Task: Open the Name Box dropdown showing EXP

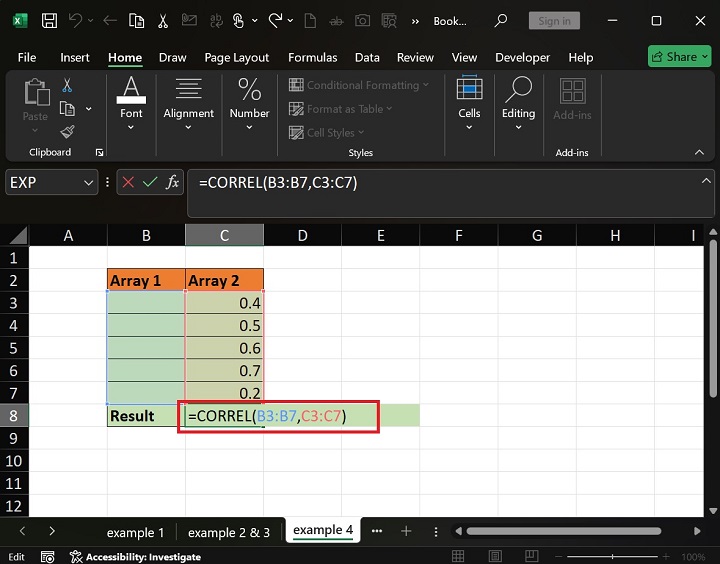Action: (x=88, y=182)
